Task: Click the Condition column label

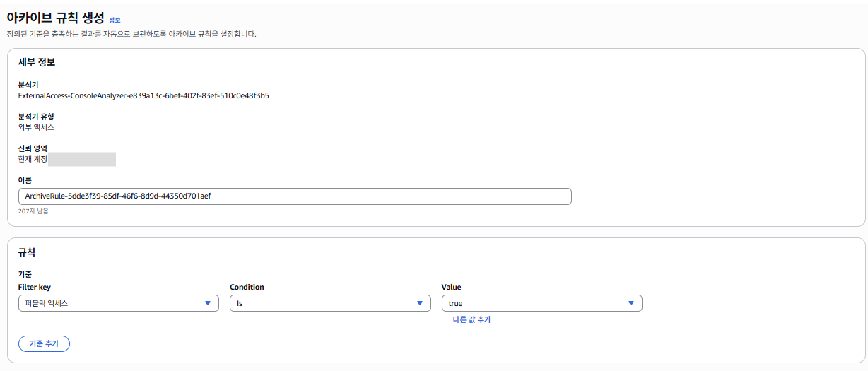Action: pos(247,288)
